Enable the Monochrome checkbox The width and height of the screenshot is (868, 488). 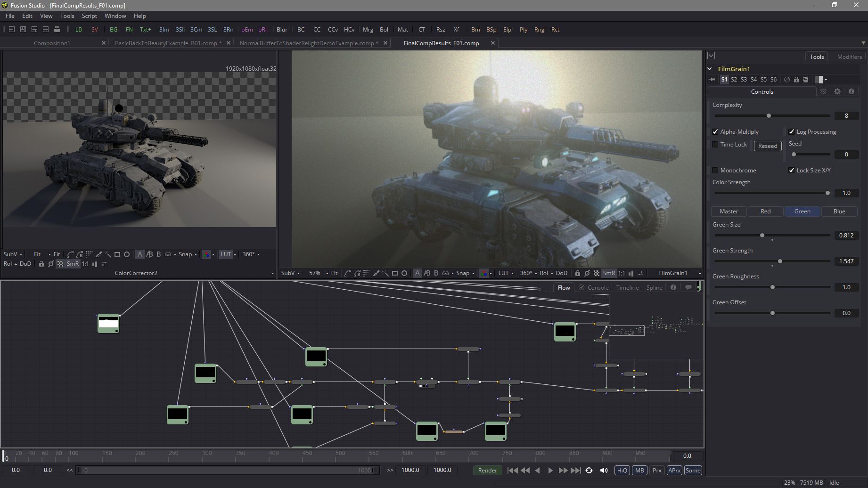[715, 170]
